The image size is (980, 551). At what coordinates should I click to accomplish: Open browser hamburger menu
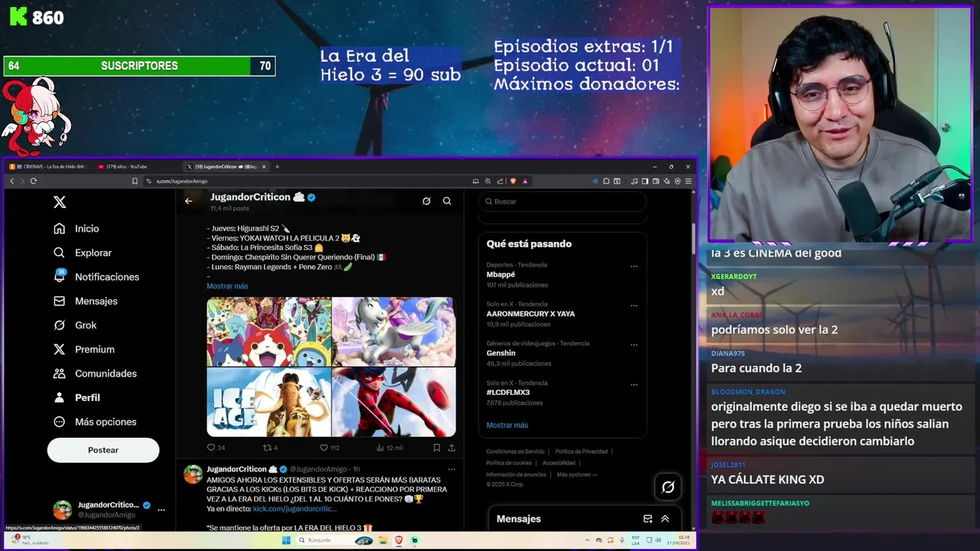coord(688,181)
